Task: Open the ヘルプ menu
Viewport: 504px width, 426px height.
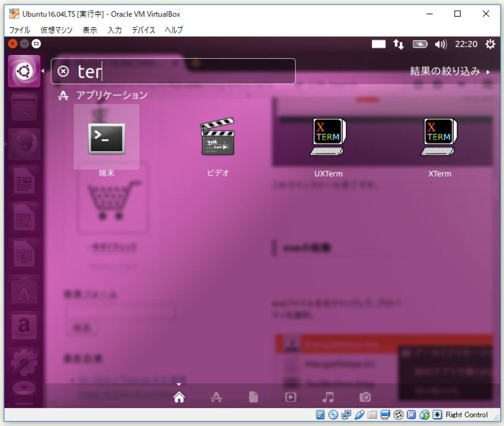Action: pos(174,30)
